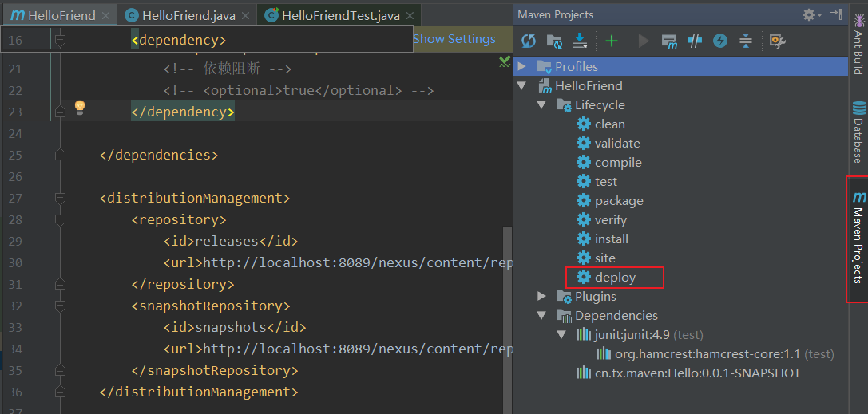
Task: Click Generate Sources and Update Folders icon
Action: (x=555, y=41)
